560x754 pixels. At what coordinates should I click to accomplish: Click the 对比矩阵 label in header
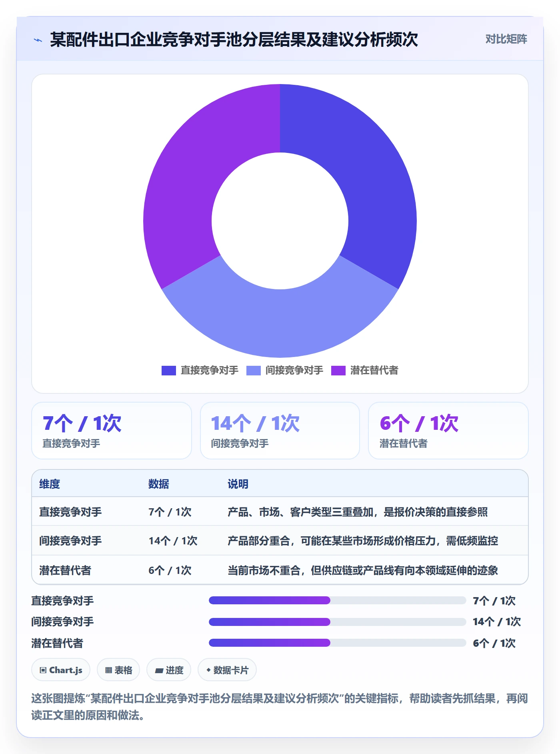tap(506, 39)
